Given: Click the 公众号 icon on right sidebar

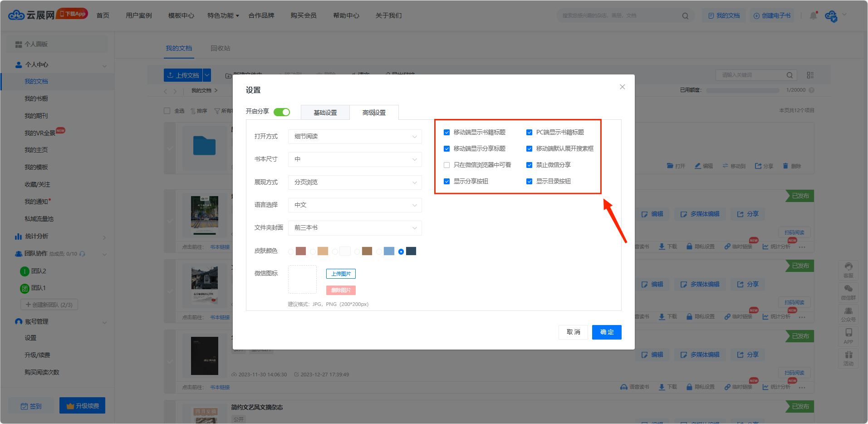Looking at the screenshot, I should 848,314.
